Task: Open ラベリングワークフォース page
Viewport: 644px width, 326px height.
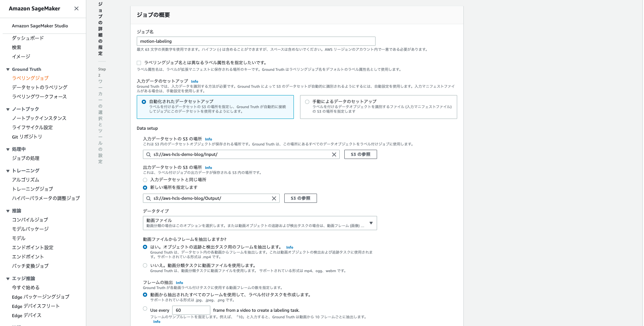Action: 39,97
